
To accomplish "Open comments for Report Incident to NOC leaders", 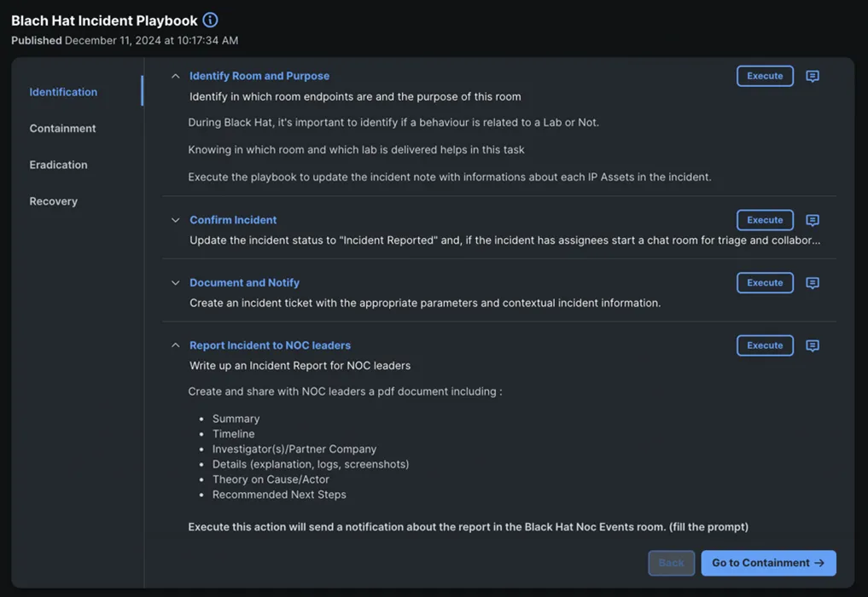I will click(813, 345).
